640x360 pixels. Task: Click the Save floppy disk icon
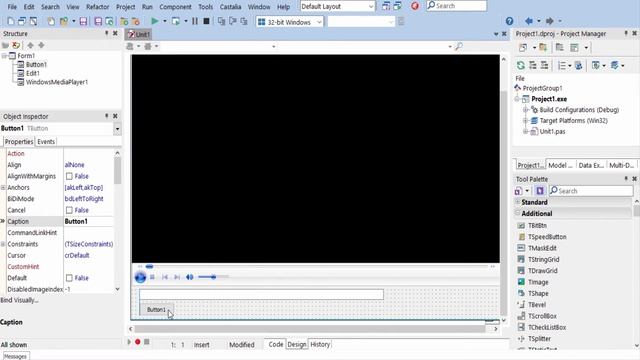coord(83,21)
